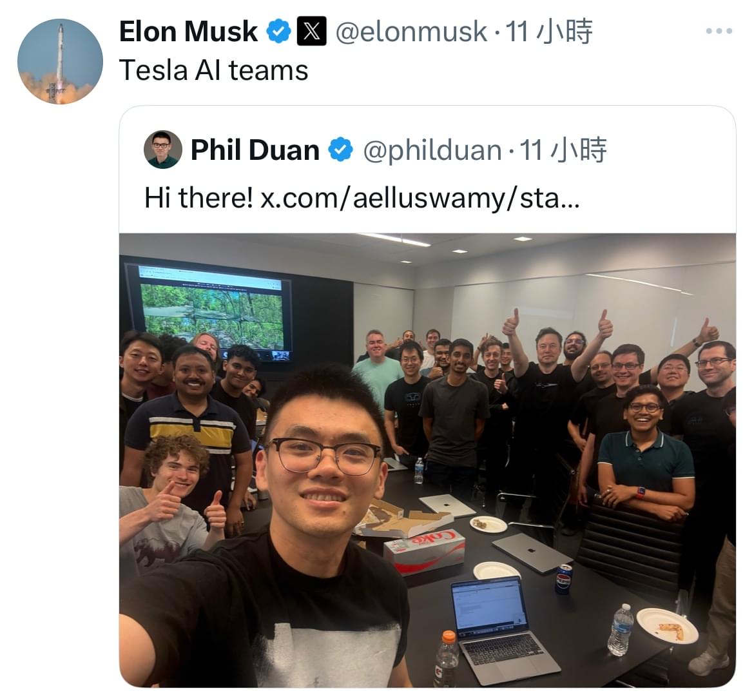Click Elon Musk's blue verified badge
Image resolution: width=754 pixels, height=700 pixels.
[278, 32]
